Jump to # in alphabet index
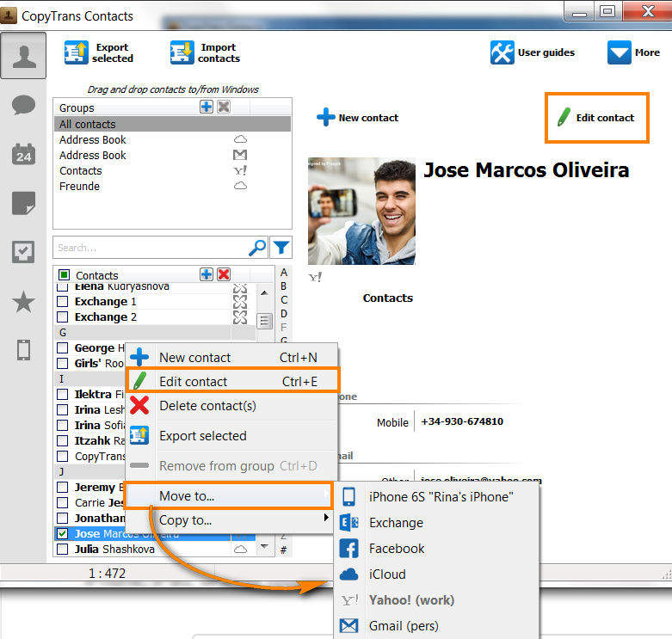Viewport: 672px width, 639px height. point(284,550)
